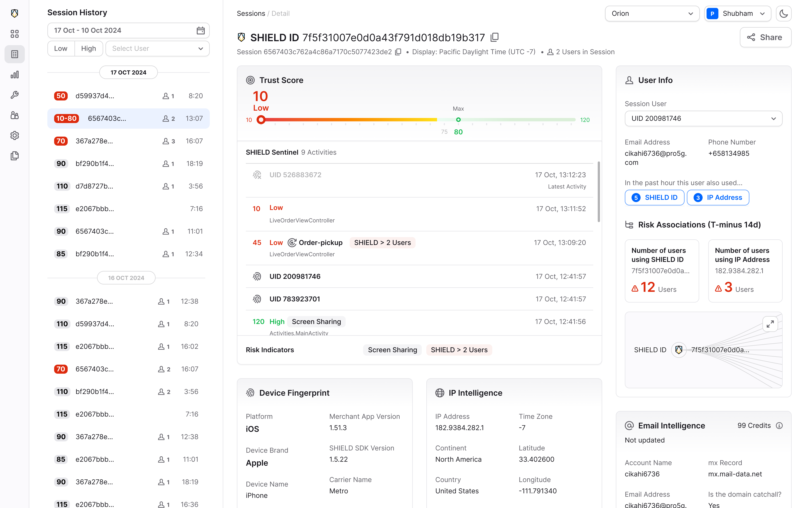Click the Email Intelligence credits info icon

(779, 426)
